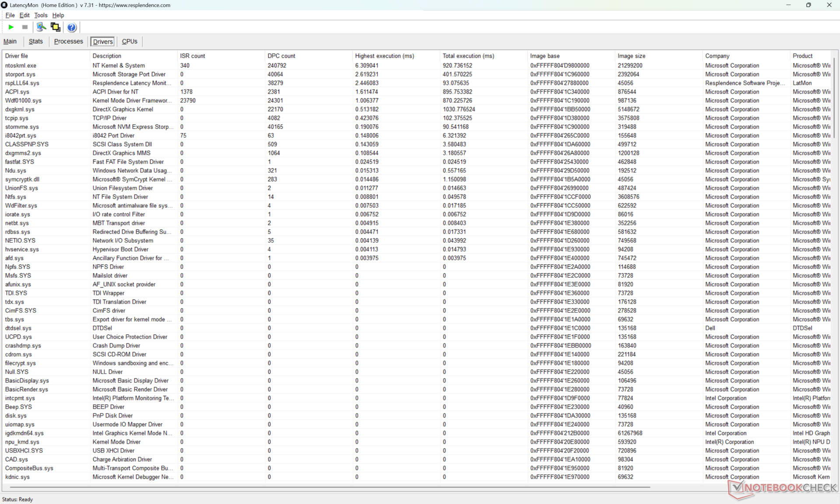
Task: Open the blue help question mark icon
Action: coord(72,27)
